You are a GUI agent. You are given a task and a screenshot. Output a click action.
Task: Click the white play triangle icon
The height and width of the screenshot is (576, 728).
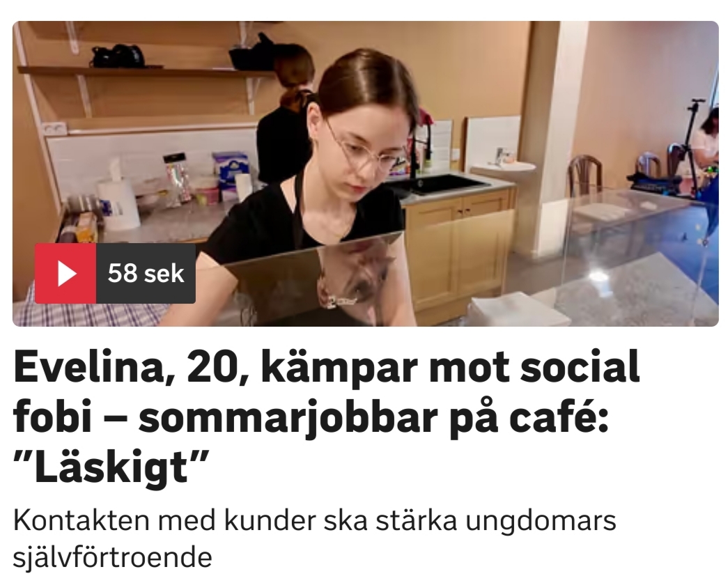tap(67, 274)
